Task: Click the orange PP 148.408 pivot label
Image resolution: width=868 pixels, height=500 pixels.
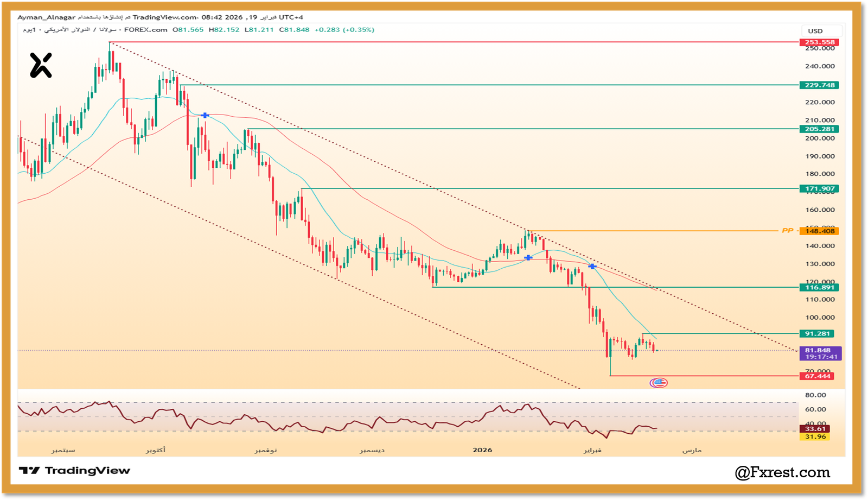Action: pos(819,231)
